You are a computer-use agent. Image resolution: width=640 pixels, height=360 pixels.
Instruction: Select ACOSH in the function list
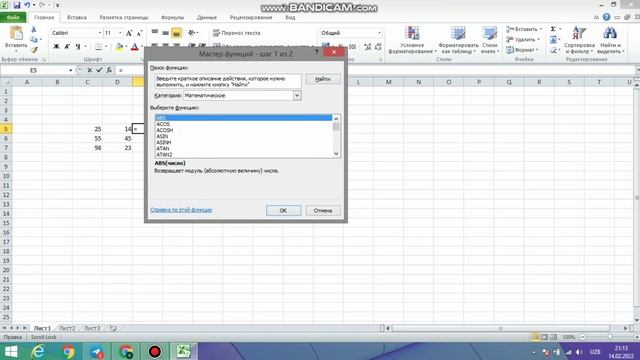click(244, 130)
